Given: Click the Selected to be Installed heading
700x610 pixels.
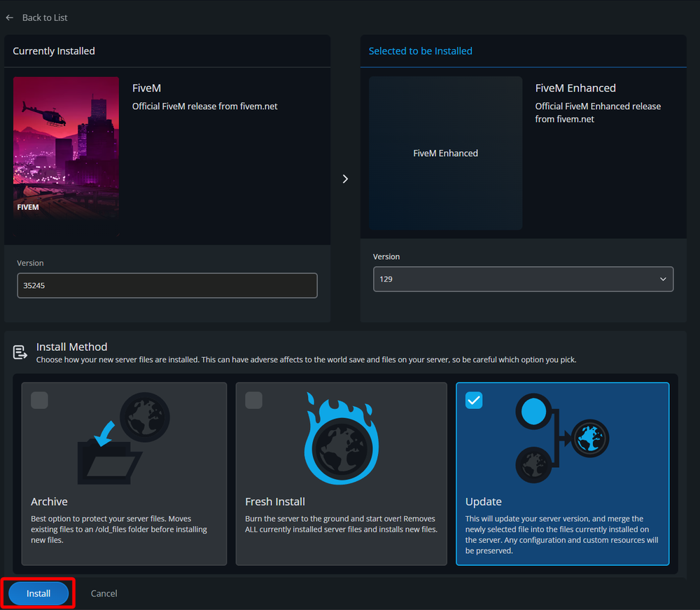Looking at the screenshot, I should [421, 51].
